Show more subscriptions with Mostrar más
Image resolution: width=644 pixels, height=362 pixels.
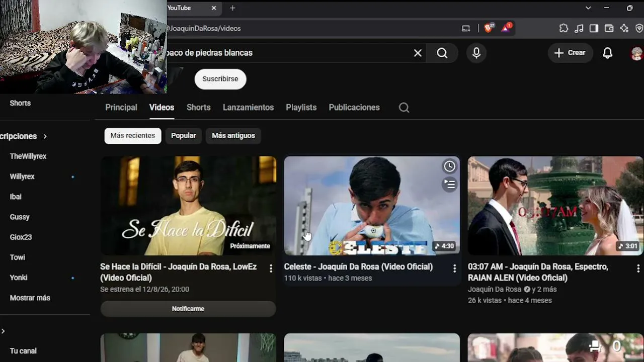pos(30,298)
